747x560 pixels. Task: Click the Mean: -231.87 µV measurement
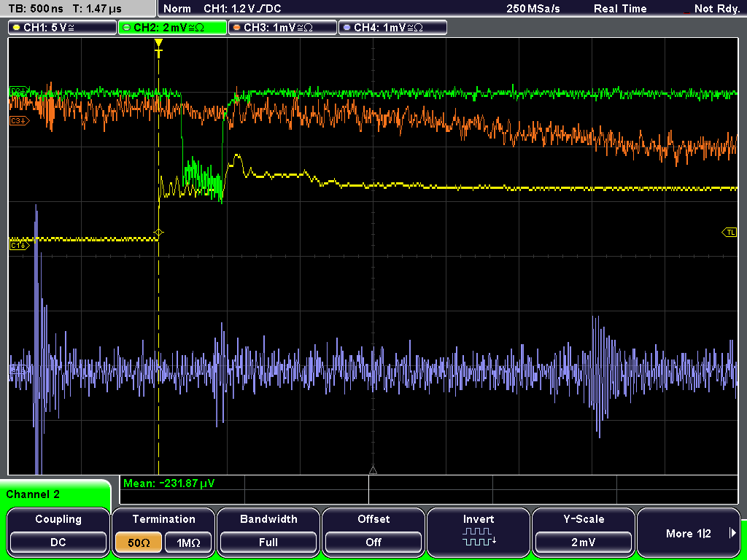coord(169,483)
